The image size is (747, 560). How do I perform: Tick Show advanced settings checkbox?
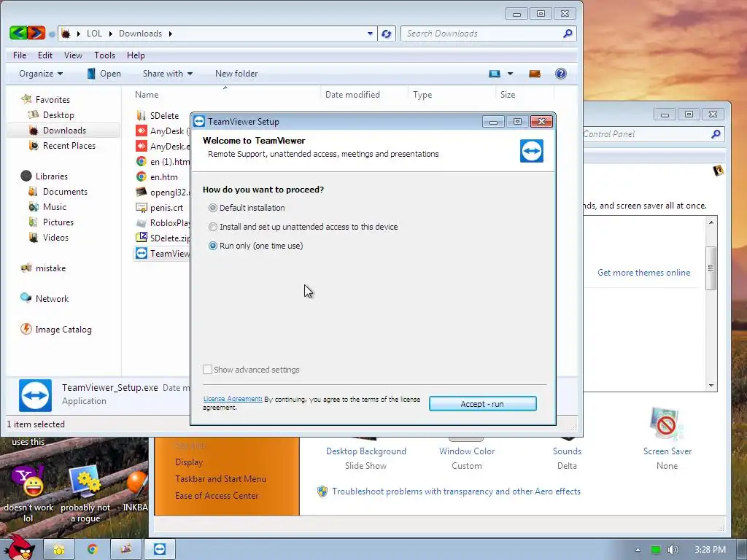(207, 370)
